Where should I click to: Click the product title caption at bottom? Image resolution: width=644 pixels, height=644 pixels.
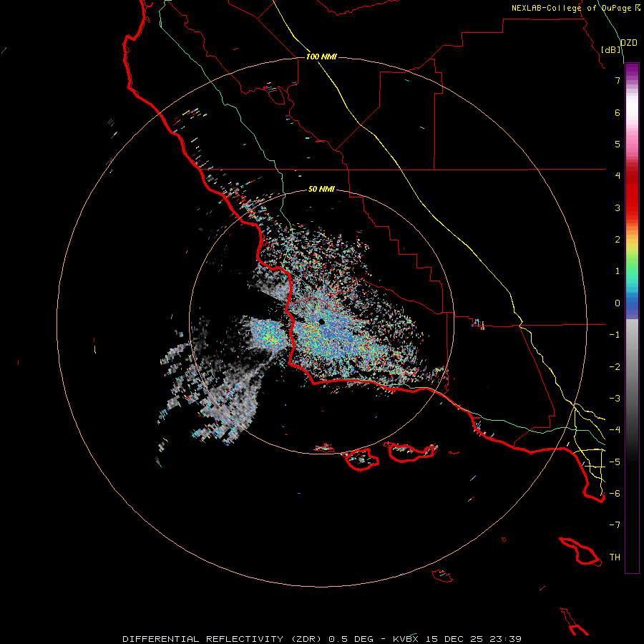322,639
